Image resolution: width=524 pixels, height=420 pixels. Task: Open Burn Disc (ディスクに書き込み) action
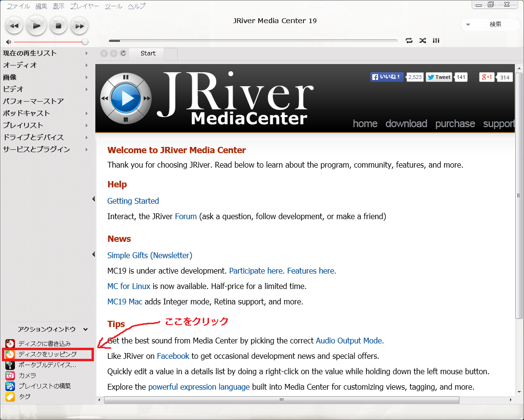pyautogui.click(x=44, y=343)
